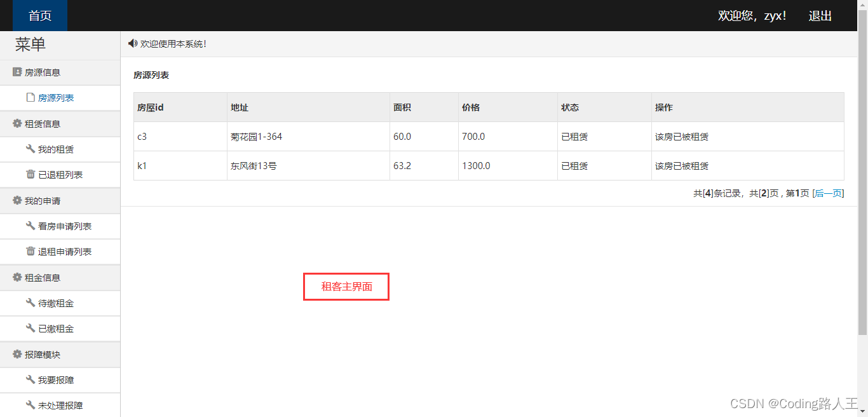Go to next page via 后一页
868x417 pixels.
click(x=828, y=193)
